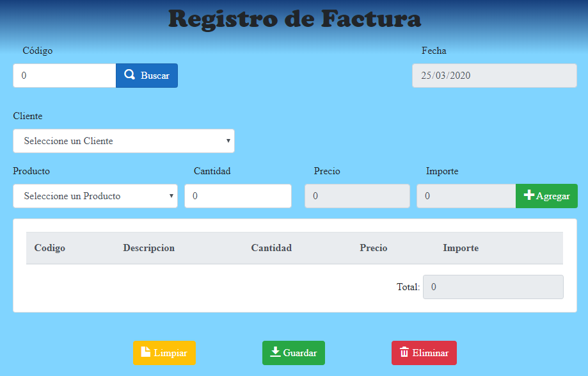
Task: Click the Total: label
Action: tap(408, 287)
